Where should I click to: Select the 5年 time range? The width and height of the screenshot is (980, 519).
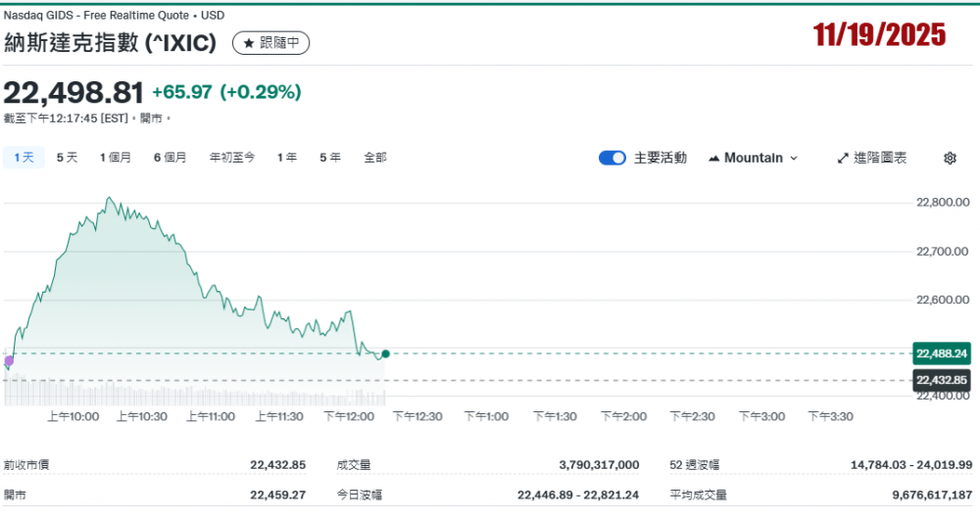(x=330, y=158)
